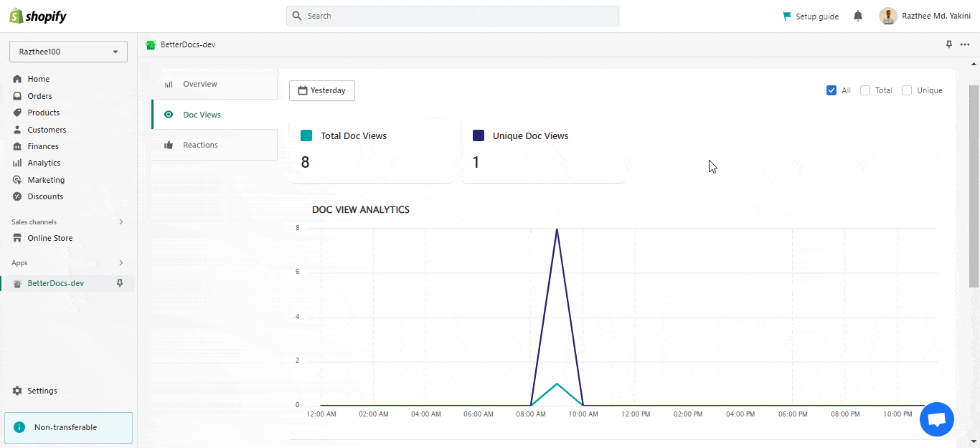Open notifications bell

[858, 16]
